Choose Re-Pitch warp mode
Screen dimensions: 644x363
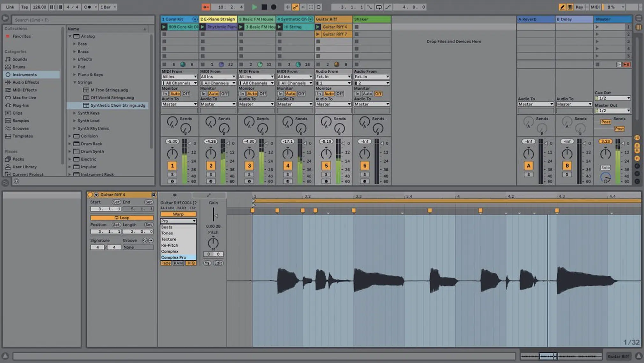[178, 246]
